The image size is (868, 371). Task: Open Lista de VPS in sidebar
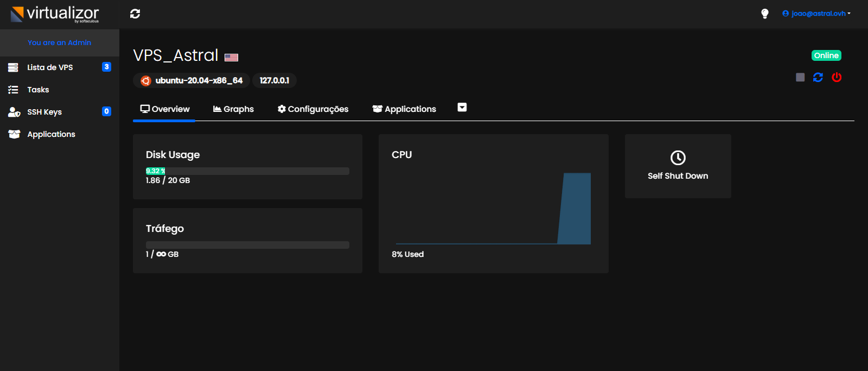(50, 67)
